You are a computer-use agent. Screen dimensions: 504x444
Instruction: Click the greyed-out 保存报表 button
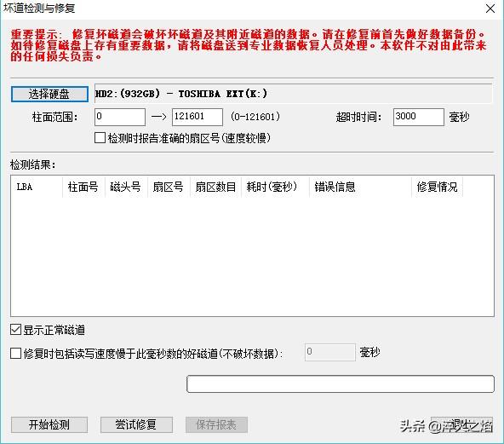coord(216,424)
